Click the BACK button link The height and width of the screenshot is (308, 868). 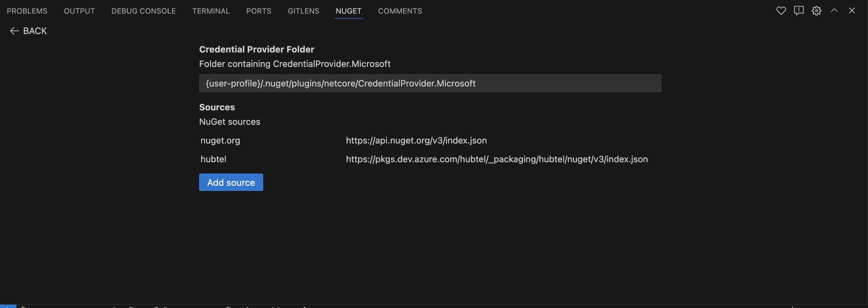28,30
